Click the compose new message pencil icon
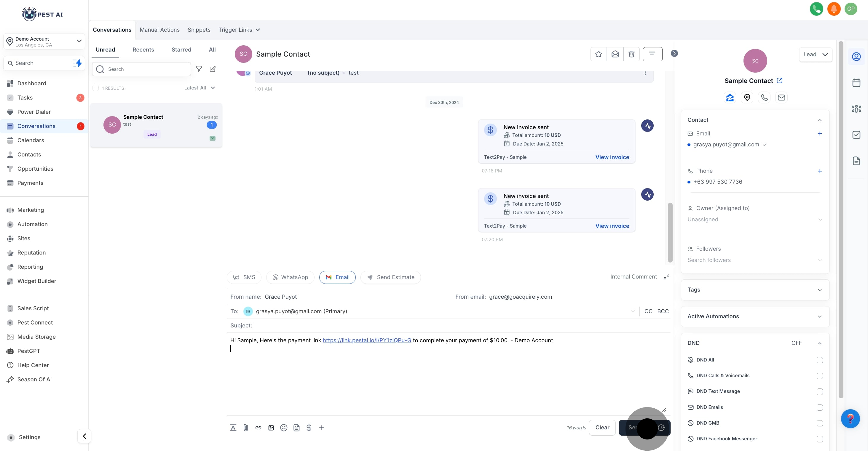Screen dimensions: 868x451 [x=213, y=69]
